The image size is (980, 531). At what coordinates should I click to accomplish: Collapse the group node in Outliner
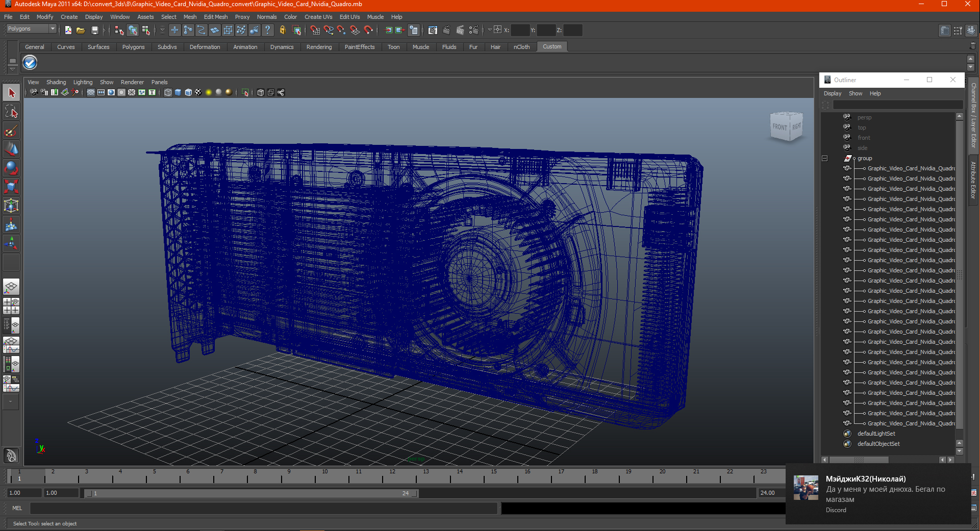pos(824,158)
